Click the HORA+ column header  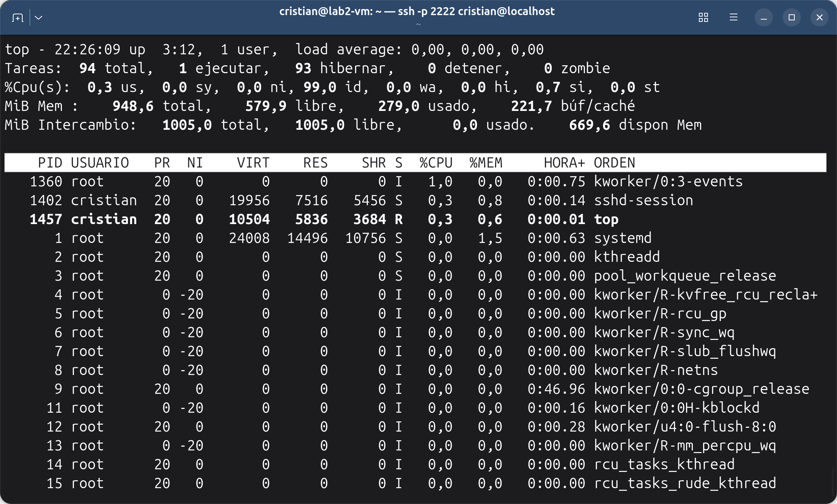(x=564, y=163)
